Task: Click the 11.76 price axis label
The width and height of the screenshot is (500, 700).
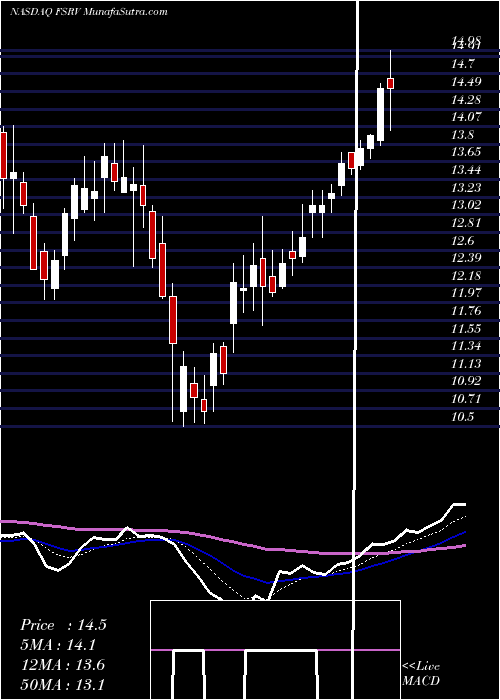Action: click(x=466, y=311)
